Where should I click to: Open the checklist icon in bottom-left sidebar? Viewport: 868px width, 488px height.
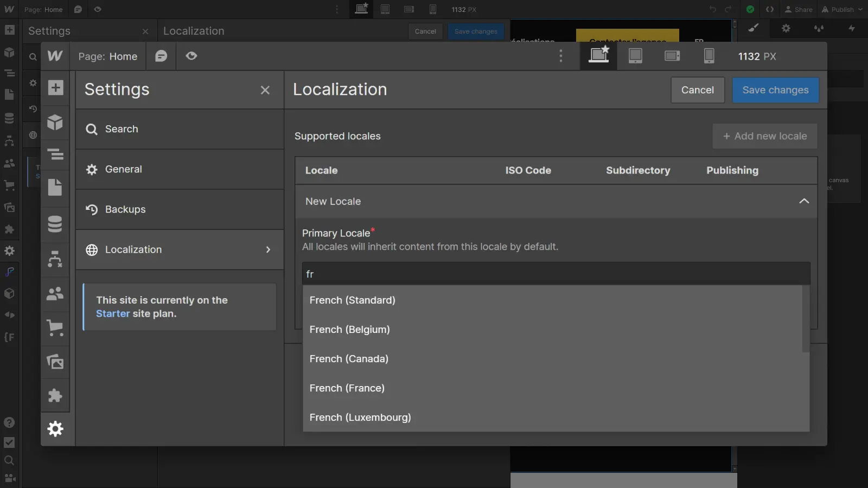pyautogui.click(x=9, y=442)
